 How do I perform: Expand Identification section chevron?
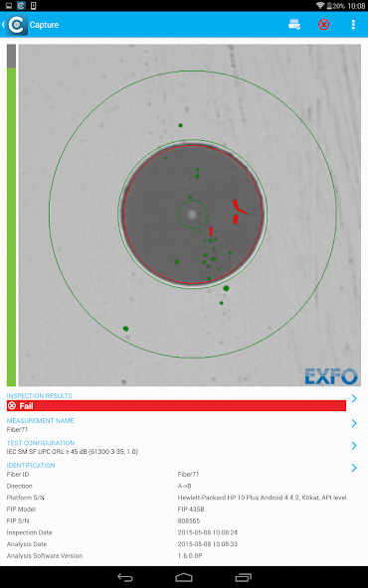point(354,468)
